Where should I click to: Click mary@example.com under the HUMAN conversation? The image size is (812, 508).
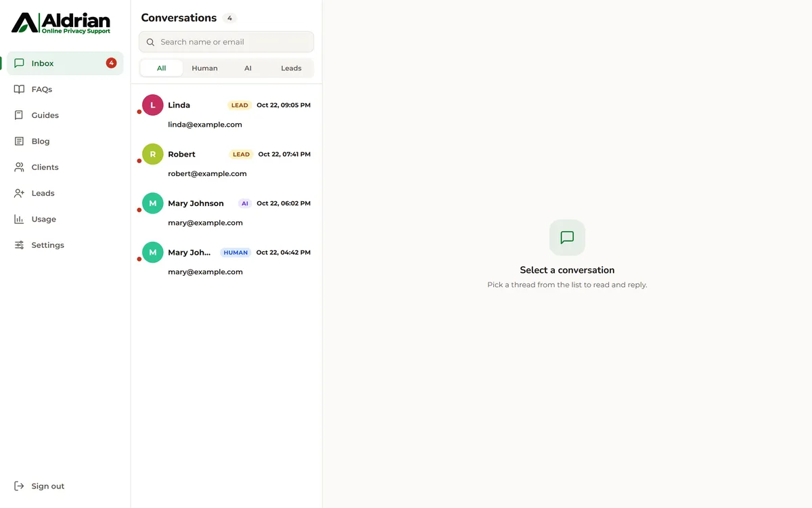205,272
